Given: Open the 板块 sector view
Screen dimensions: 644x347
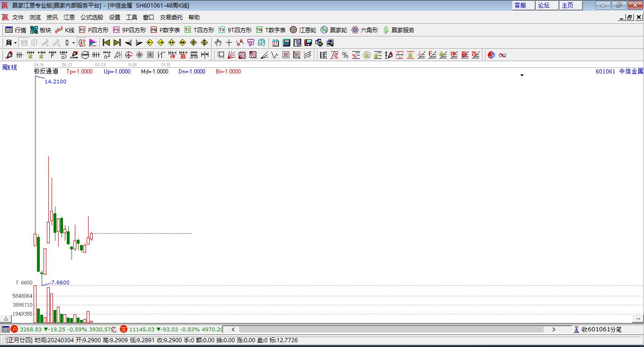Looking at the screenshot, I should [40, 30].
